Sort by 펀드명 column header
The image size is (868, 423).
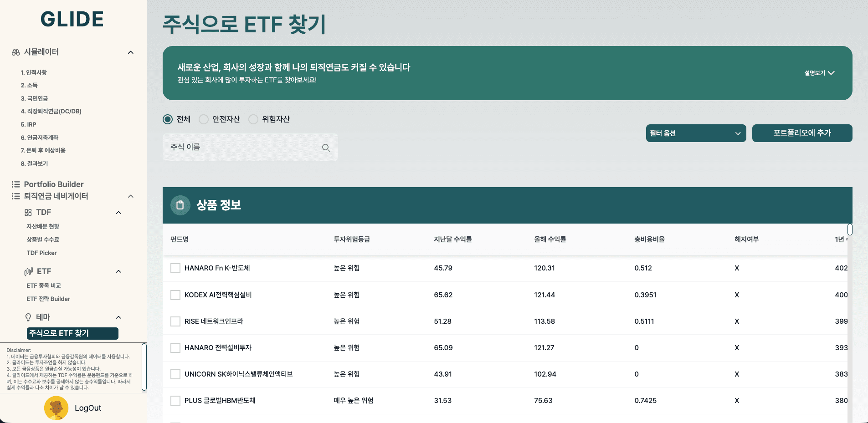coord(180,240)
